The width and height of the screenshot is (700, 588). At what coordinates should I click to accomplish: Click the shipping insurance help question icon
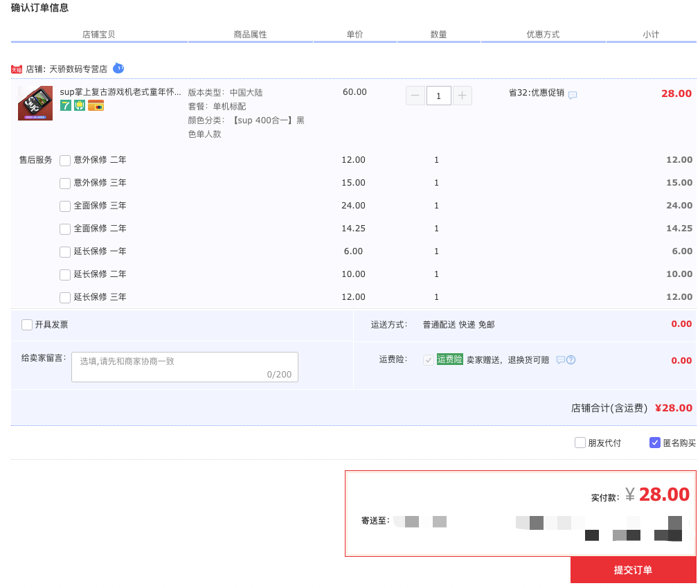coord(571,360)
